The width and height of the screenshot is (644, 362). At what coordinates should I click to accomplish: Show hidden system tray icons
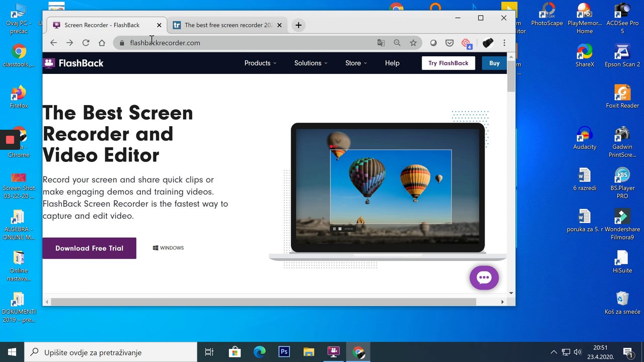click(x=554, y=352)
